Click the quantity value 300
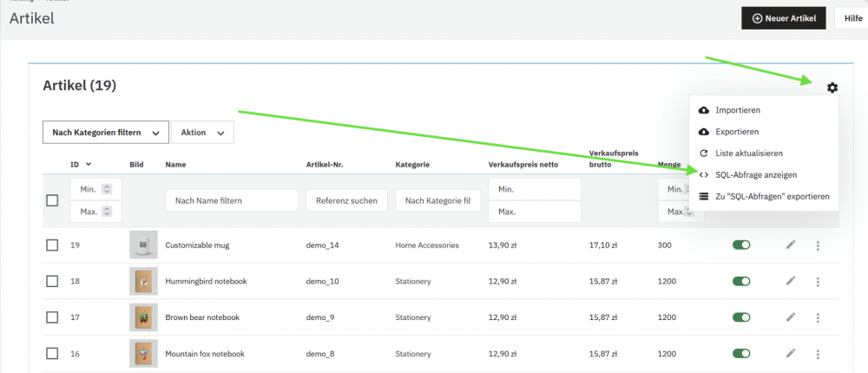This screenshot has height=373, width=868. pos(665,245)
